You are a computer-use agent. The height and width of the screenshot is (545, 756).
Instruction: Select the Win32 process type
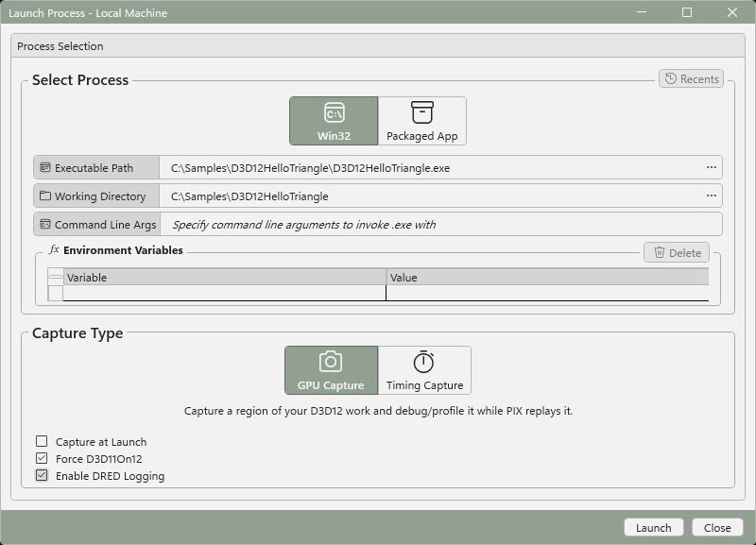coord(334,121)
